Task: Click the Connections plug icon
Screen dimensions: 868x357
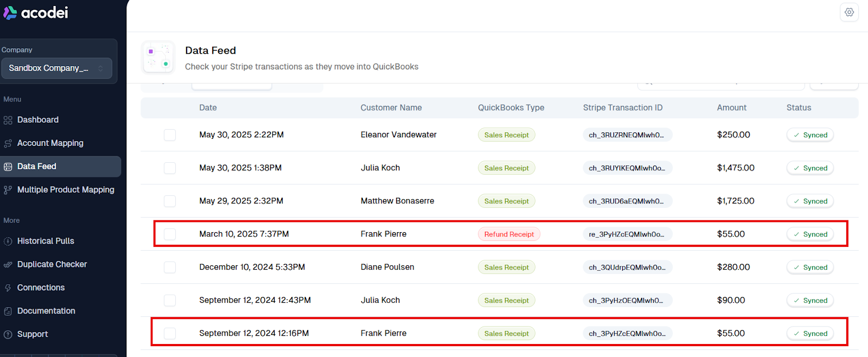Action: tap(8, 288)
